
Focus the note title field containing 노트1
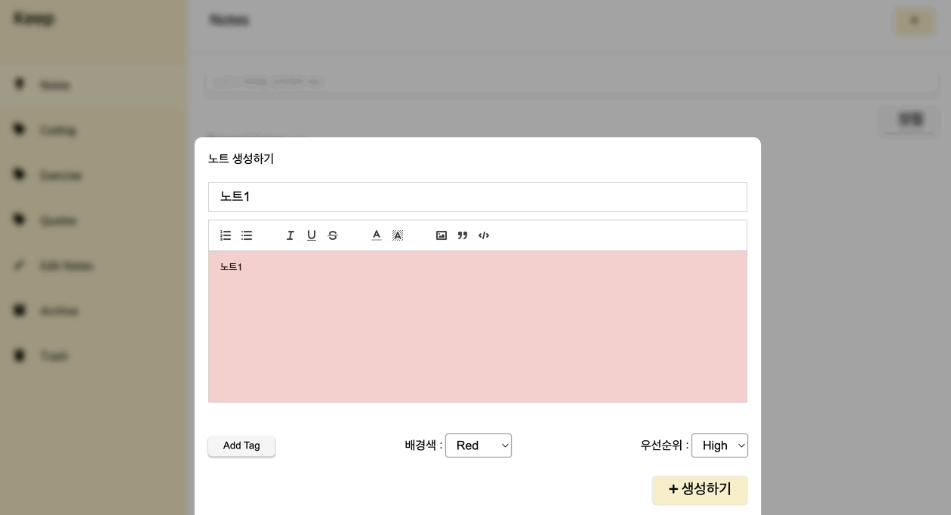click(x=477, y=197)
